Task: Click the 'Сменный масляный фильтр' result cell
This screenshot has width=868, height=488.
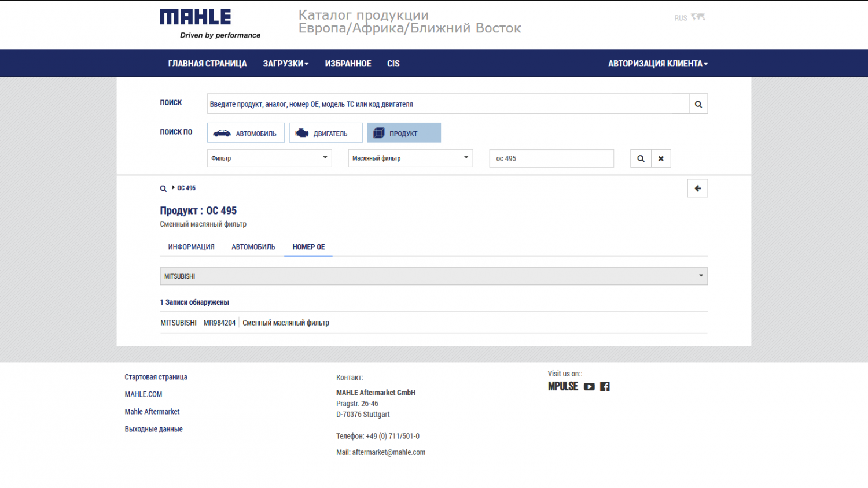Action: click(x=286, y=323)
